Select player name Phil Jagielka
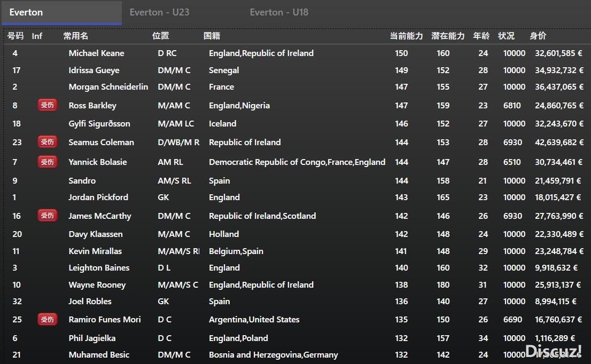 click(x=92, y=338)
